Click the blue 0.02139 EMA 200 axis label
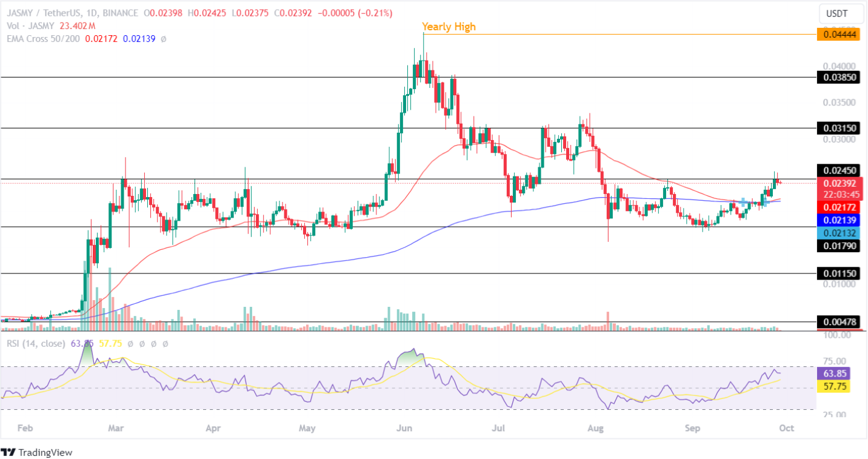Image resolution: width=868 pixels, height=459 pixels. (x=839, y=220)
